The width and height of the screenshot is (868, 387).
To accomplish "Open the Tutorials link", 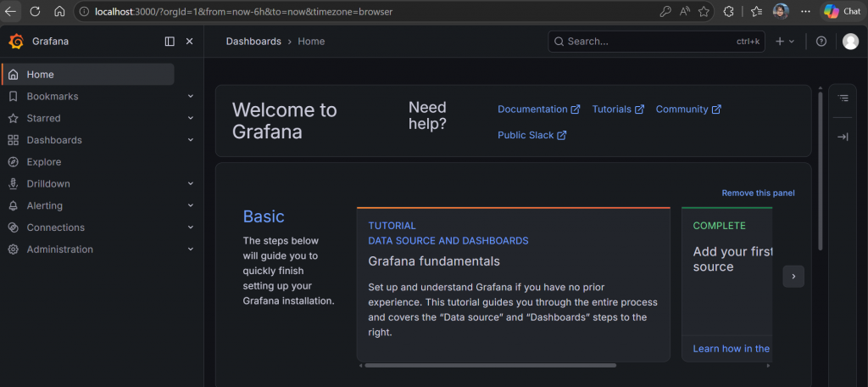I will click(x=618, y=109).
